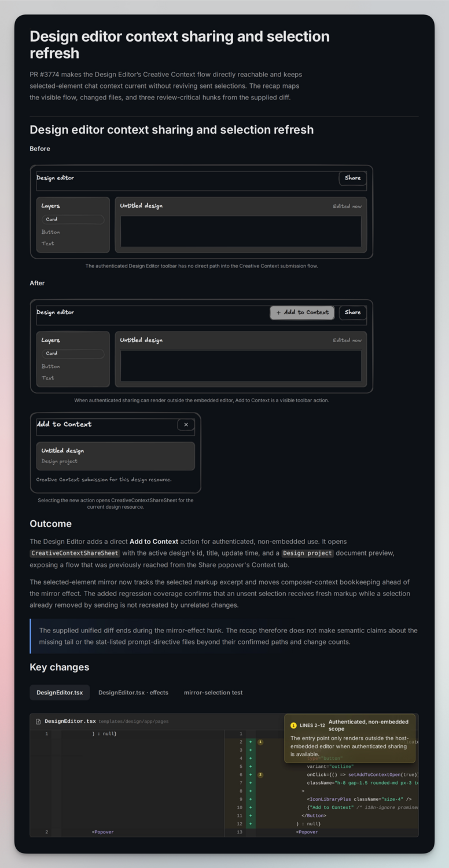Click the Untitled design card in the sheet

tap(116, 456)
